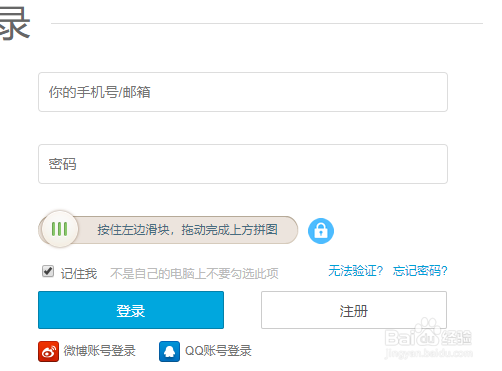The image size is (502, 371).
Task: Click the 记住我 label
Action: 79,274
